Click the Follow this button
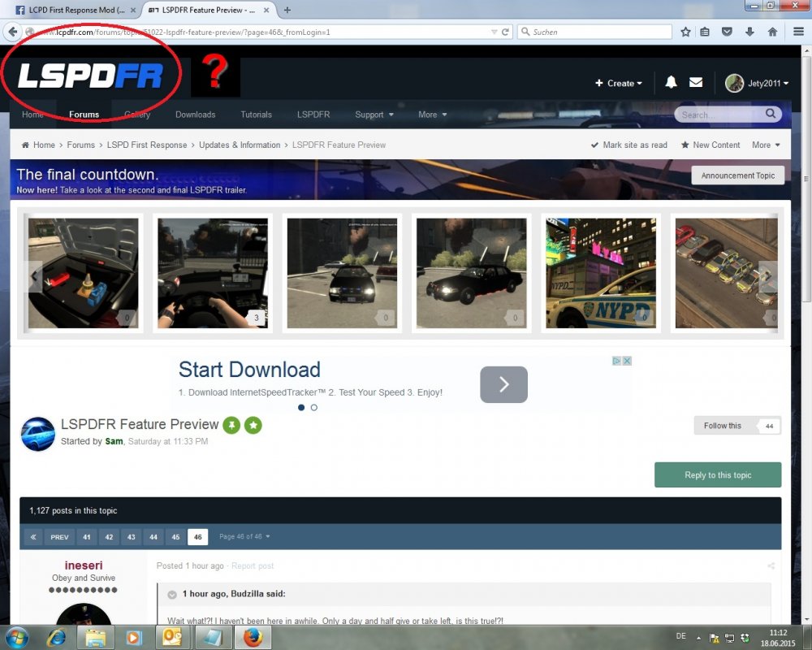 (x=723, y=426)
